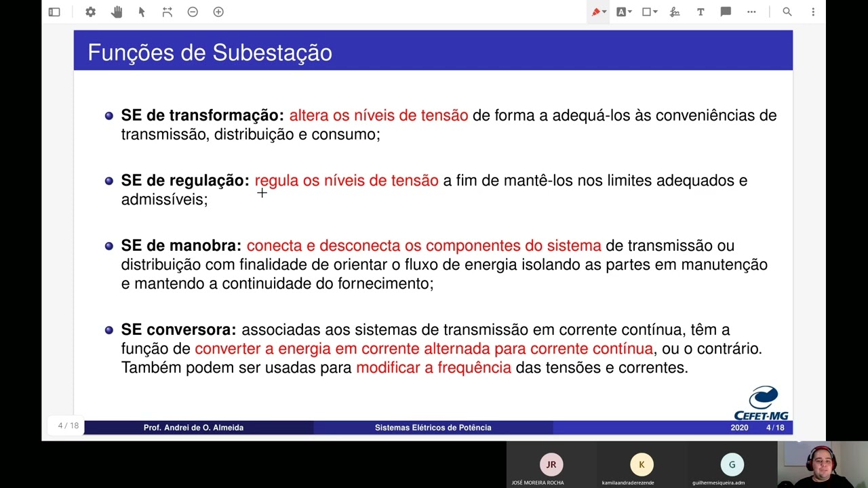The height and width of the screenshot is (488, 868).
Task: Click the footer year '2020'
Action: (739, 428)
